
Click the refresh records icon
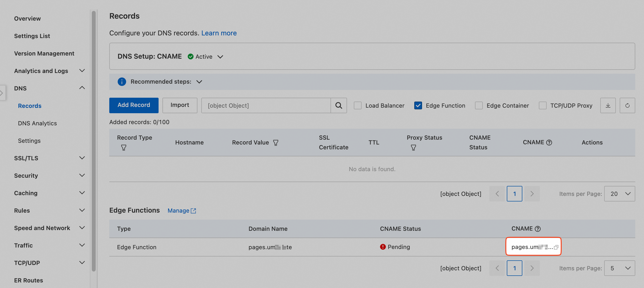tap(627, 105)
